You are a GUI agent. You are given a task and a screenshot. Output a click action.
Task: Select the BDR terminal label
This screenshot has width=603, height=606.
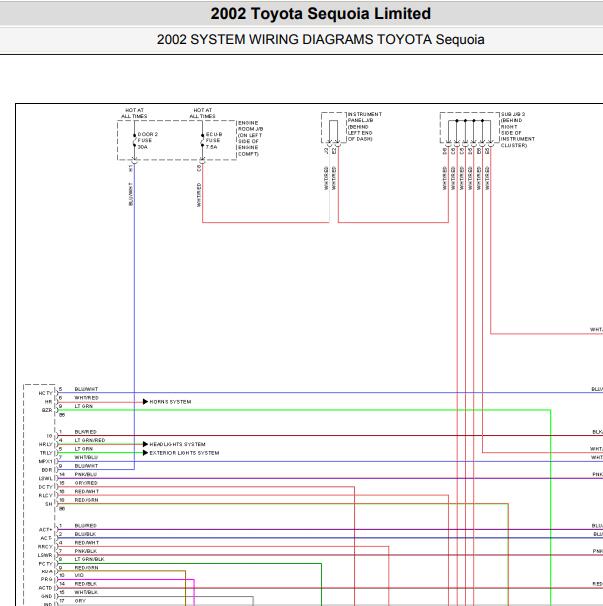point(47,470)
